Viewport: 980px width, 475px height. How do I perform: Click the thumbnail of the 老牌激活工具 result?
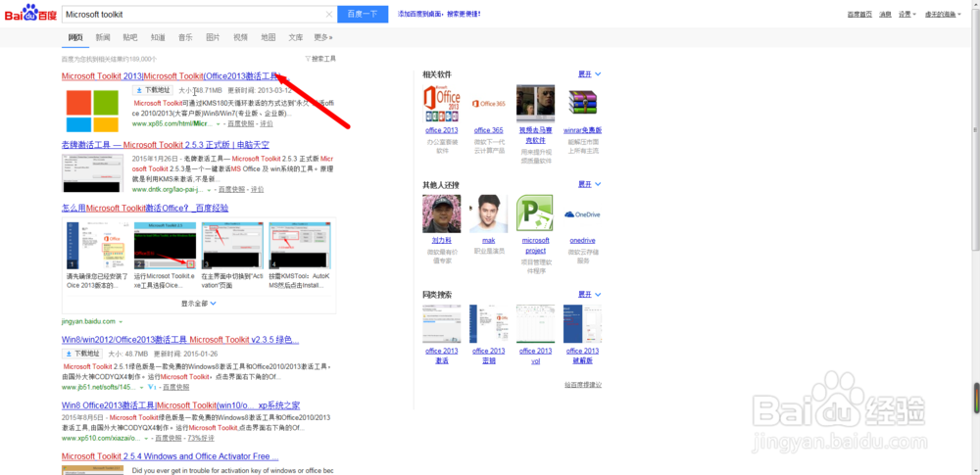(x=92, y=173)
